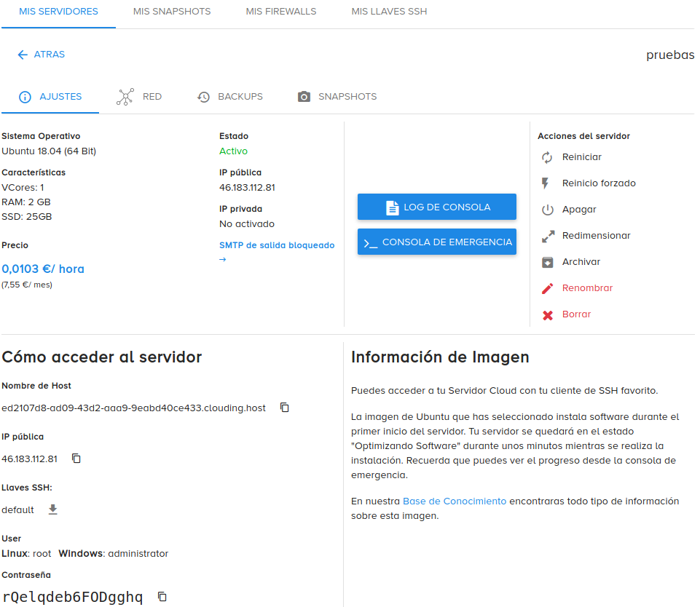
Task: Switch to the RED tab
Action: pos(138,96)
